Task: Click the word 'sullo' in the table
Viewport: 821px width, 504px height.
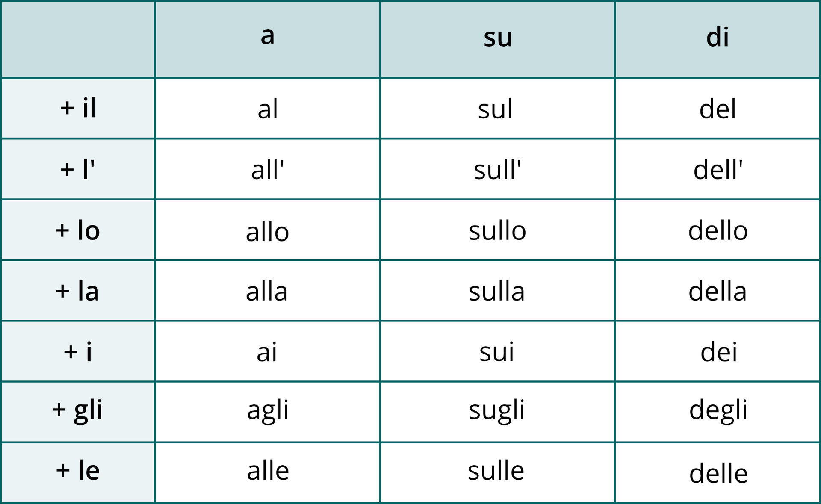Action: pos(497,230)
